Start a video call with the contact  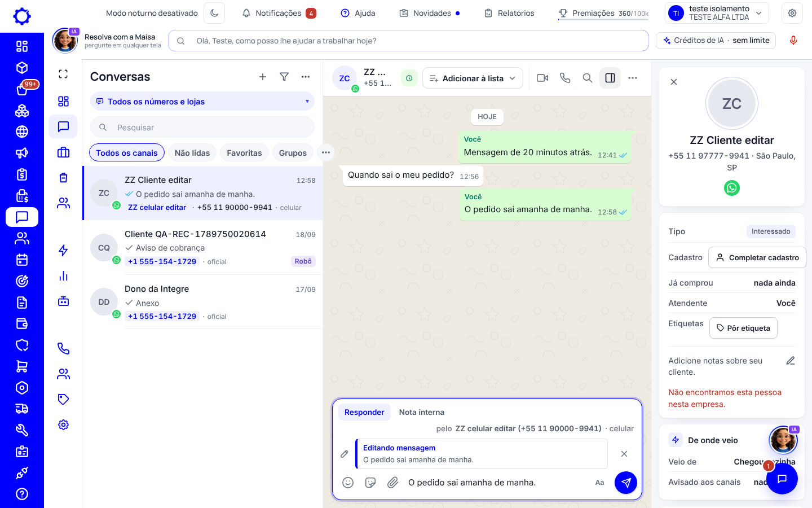pos(542,78)
